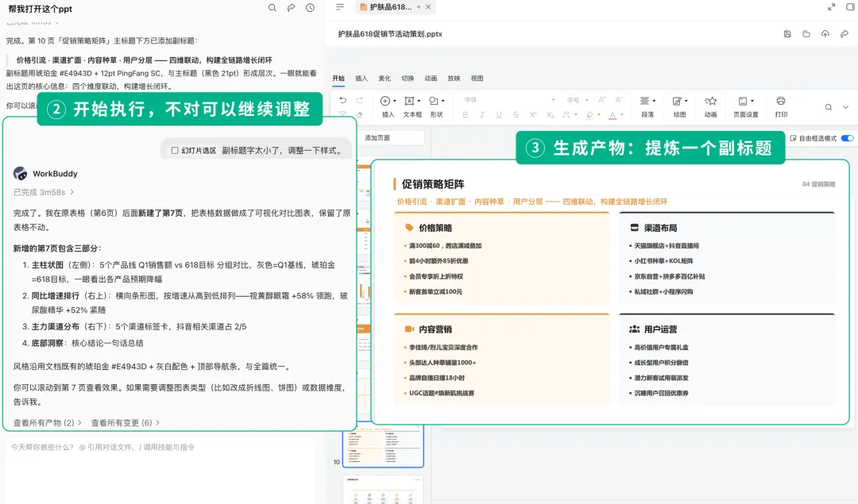
Task: Open 查看所有变更 (6) link
Action: tap(126, 422)
